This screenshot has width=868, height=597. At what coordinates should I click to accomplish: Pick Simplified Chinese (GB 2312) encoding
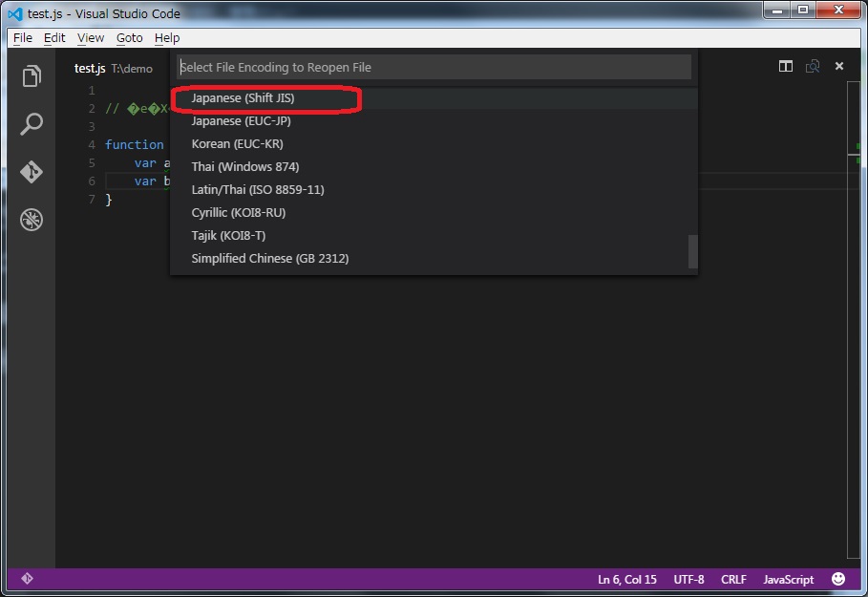click(269, 258)
